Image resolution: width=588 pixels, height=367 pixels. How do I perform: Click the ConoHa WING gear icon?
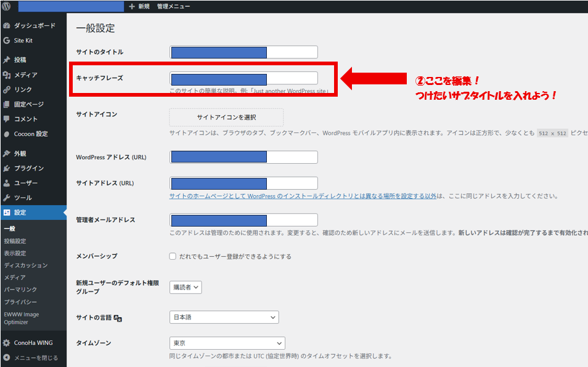(x=6, y=343)
